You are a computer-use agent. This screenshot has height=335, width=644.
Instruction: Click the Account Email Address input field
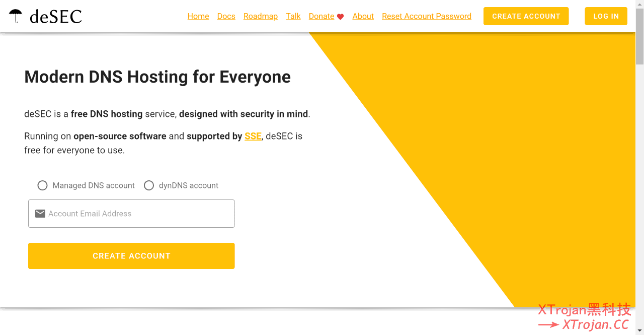click(138, 214)
